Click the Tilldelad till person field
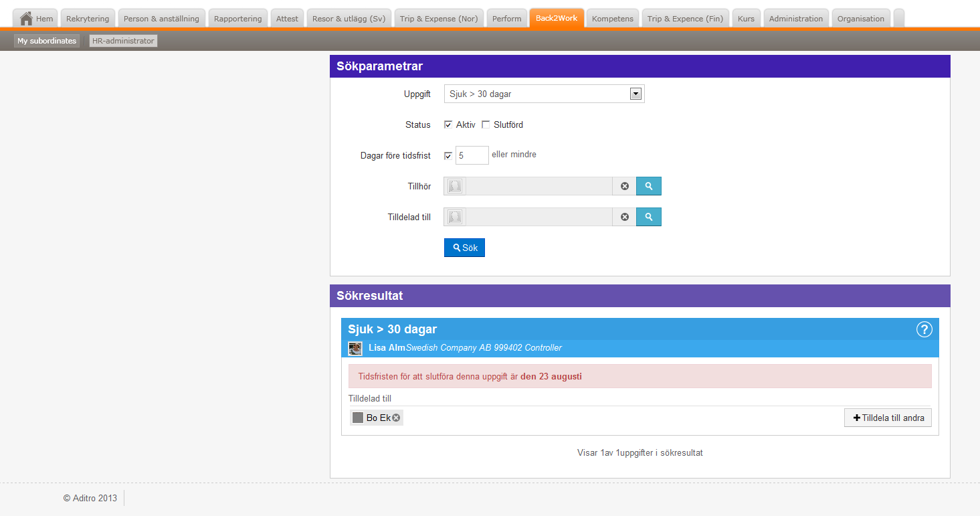The image size is (980, 516). click(x=539, y=217)
